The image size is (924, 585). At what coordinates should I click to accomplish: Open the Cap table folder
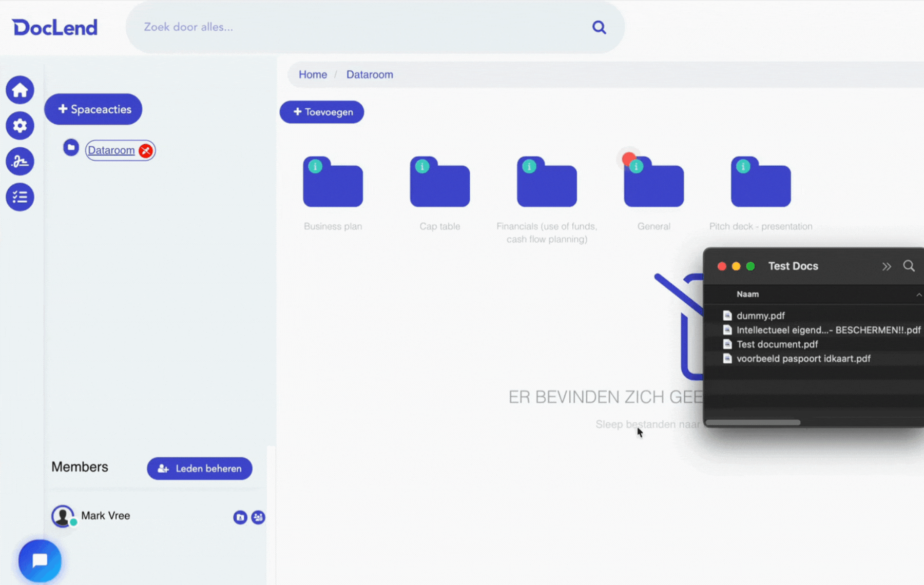pos(440,182)
